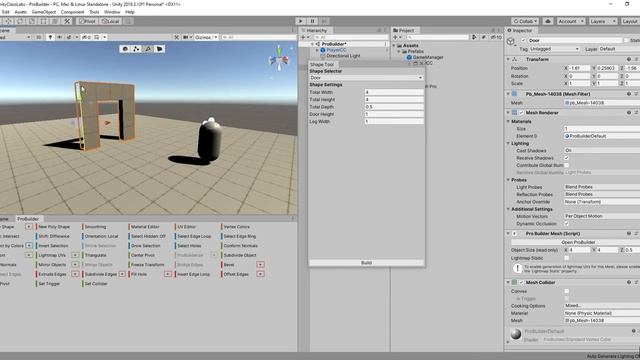640x360 pixels.
Task: Click the Total Width input field
Action: coord(394,92)
